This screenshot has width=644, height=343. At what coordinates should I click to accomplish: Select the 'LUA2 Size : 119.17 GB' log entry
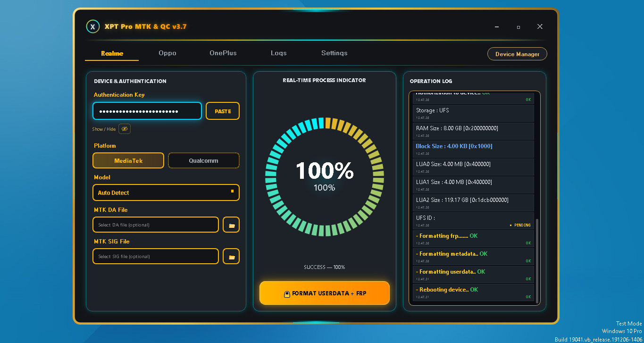[473, 203]
